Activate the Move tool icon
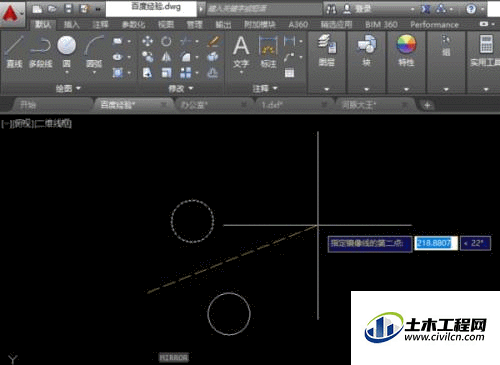Screen dimensions: 500x365 (x=147, y=41)
